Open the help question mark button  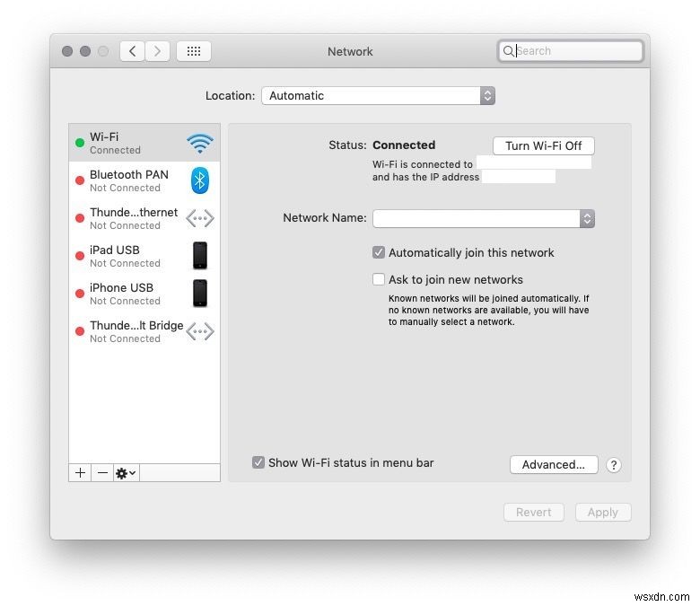coord(614,465)
